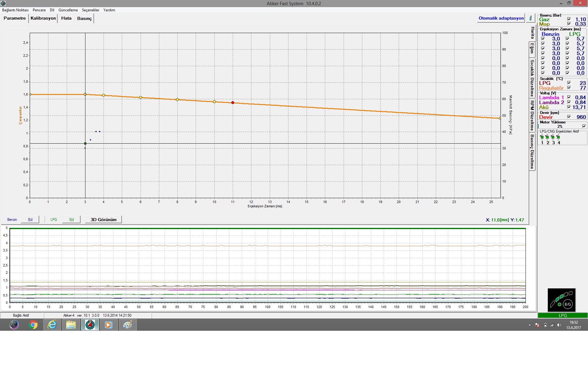Open File Explorer from the taskbar
588x392 pixels.
[71, 325]
